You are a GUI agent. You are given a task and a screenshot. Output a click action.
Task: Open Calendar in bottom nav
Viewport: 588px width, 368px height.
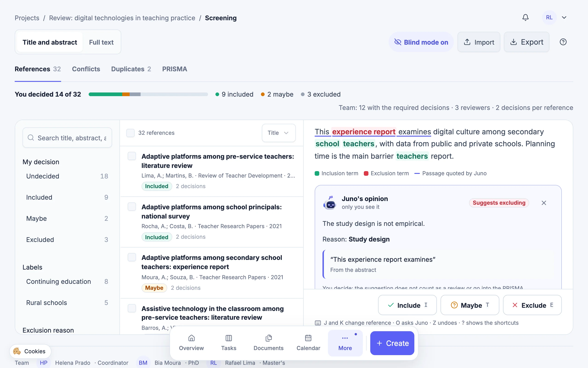[x=308, y=343]
